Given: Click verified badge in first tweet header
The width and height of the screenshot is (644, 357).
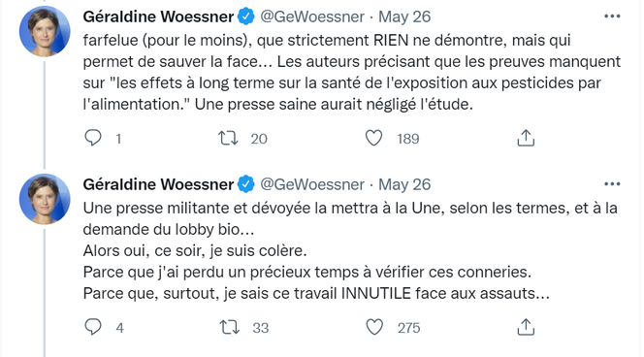Looking at the screenshot, I should click(246, 16).
